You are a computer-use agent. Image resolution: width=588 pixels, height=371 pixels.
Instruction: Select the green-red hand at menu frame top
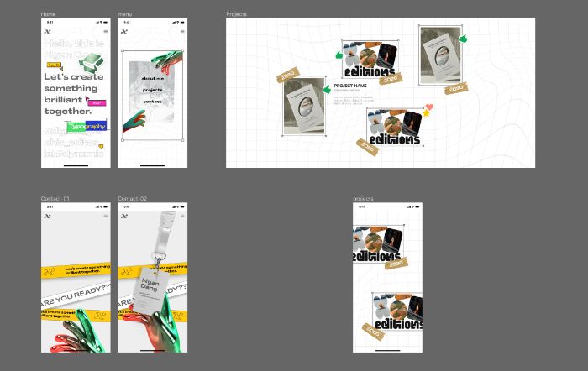168,62
